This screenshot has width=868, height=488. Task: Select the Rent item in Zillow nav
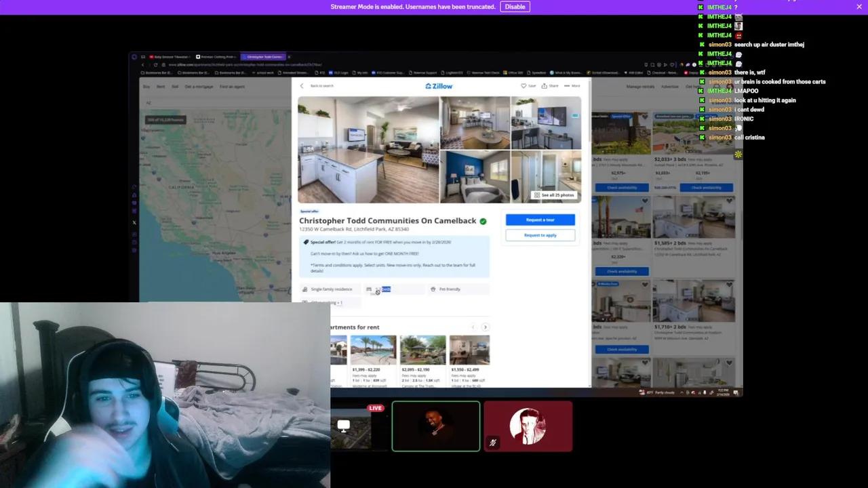point(161,87)
